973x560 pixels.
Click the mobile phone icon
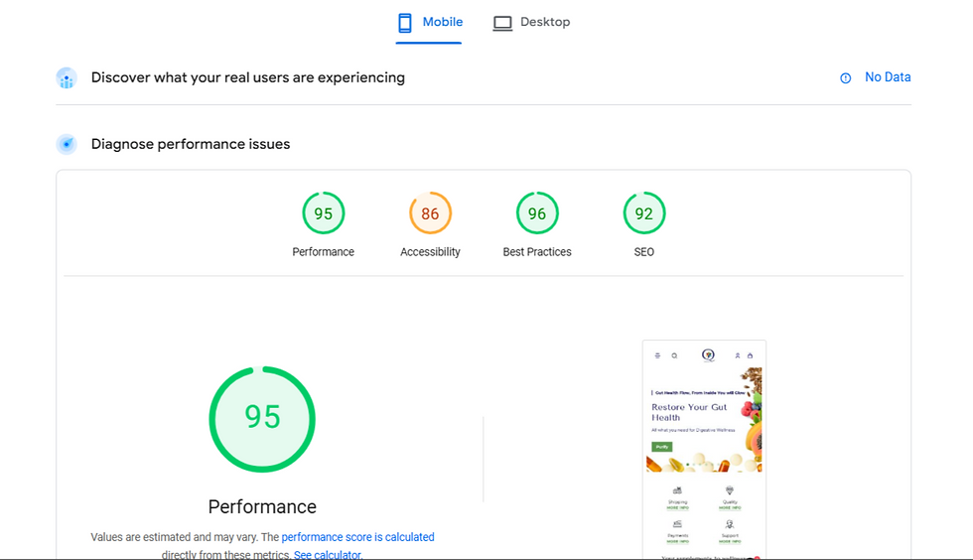point(405,23)
